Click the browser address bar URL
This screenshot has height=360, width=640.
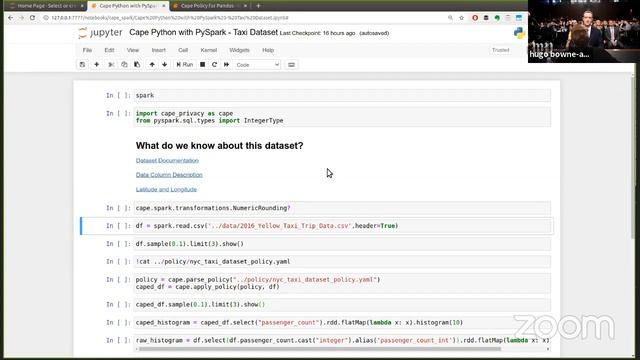[x=170, y=18]
